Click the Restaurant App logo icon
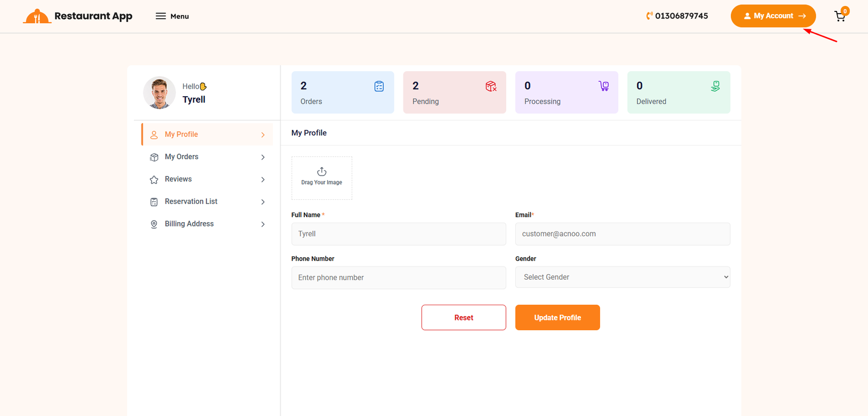The width and height of the screenshot is (868, 416). pyautogui.click(x=37, y=16)
